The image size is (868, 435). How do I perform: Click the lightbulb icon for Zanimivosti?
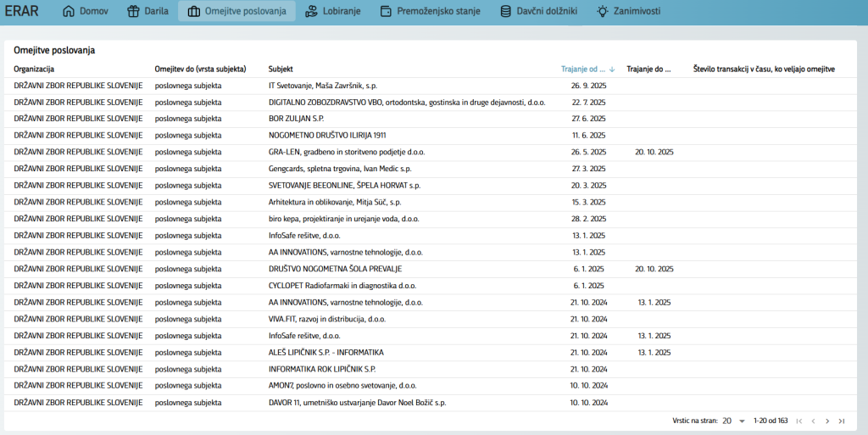(x=602, y=12)
